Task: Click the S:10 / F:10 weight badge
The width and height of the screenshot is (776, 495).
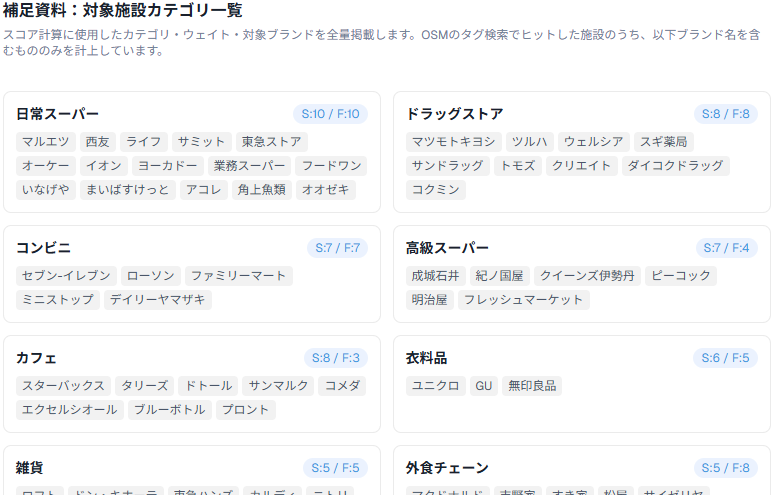Action: [x=331, y=114]
